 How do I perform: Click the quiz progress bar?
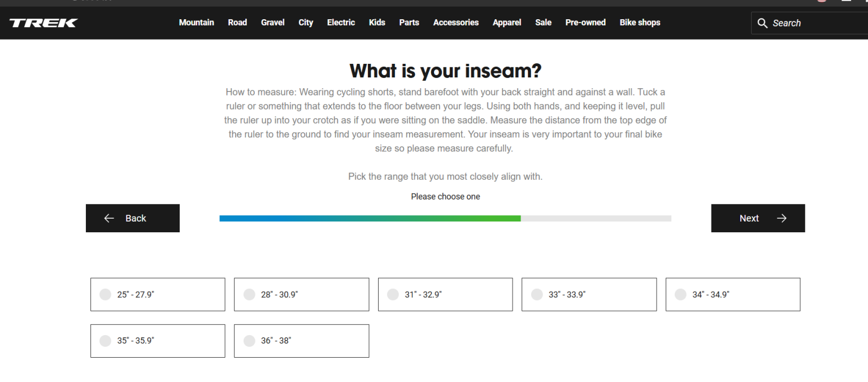pyautogui.click(x=445, y=218)
